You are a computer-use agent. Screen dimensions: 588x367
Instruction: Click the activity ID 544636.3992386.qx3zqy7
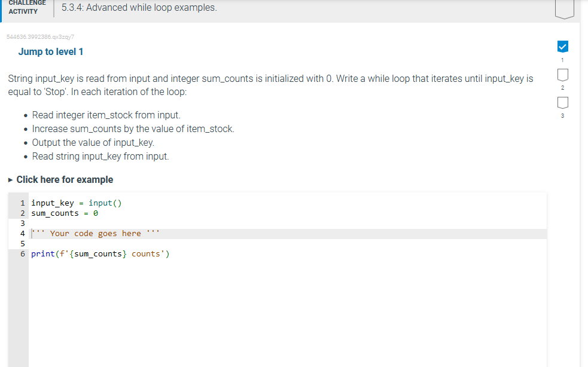(39, 37)
